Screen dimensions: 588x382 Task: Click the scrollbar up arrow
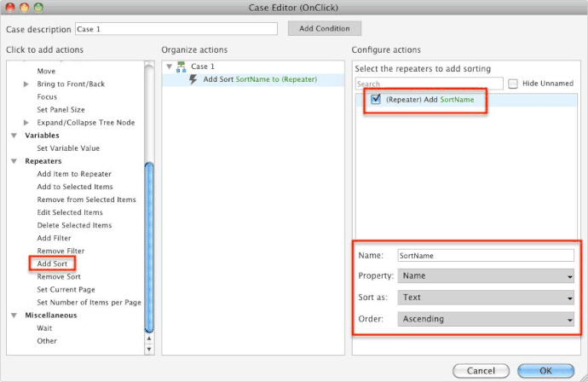pyautogui.click(x=149, y=339)
